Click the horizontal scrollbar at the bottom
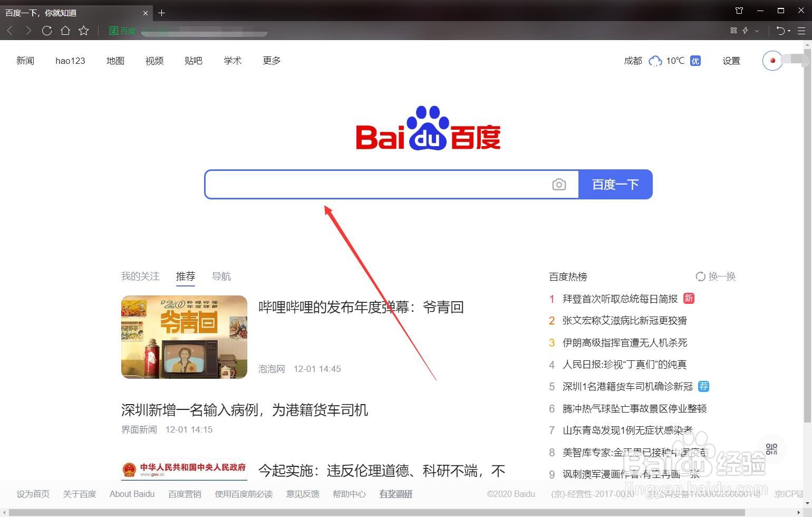The width and height of the screenshot is (812, 517). click(x=377, y=512)
